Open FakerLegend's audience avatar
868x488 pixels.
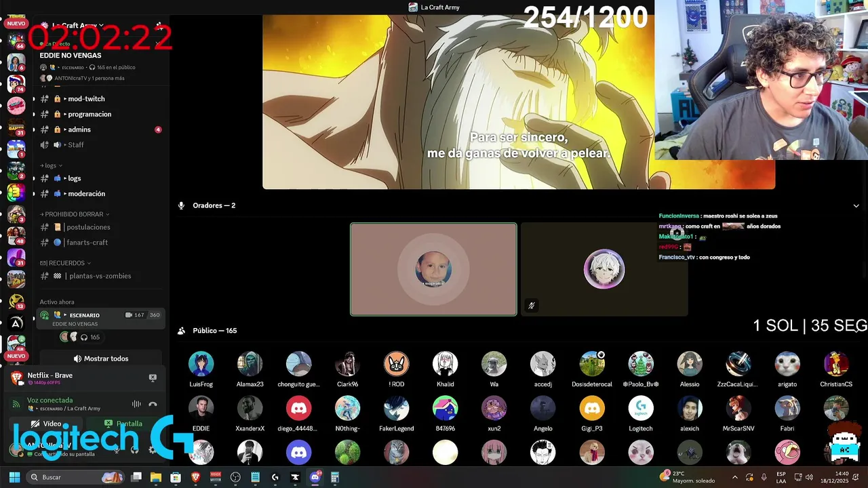[396, 408]
